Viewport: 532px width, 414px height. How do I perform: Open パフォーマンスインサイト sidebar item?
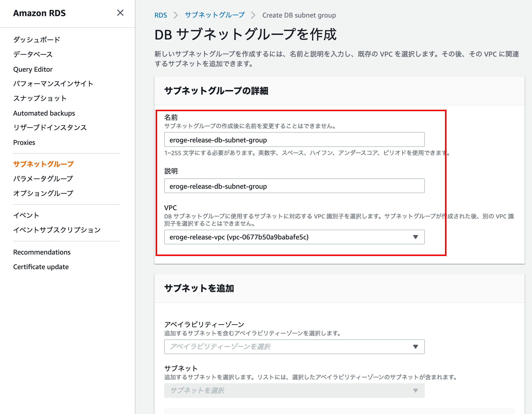coord(53,84)
